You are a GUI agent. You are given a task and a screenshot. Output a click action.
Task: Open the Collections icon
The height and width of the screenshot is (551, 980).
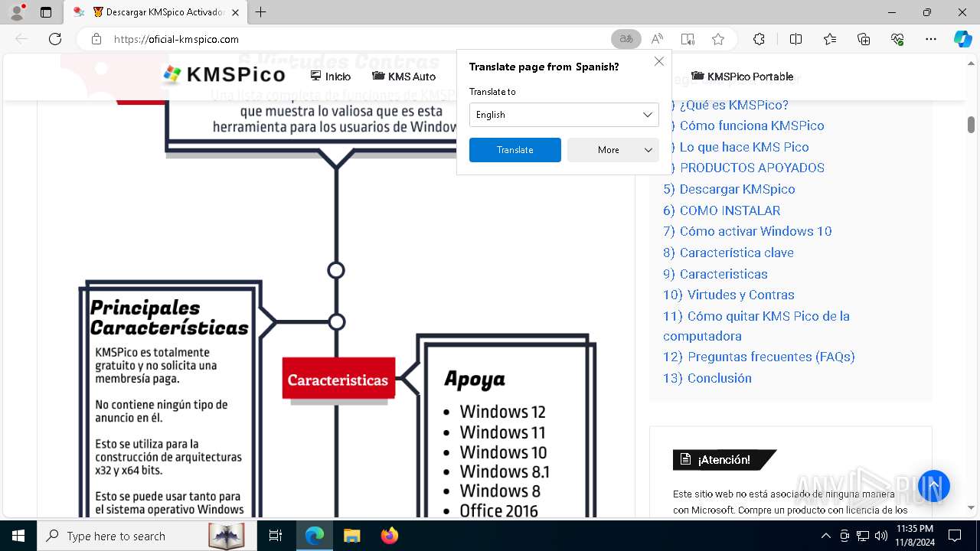864,39
